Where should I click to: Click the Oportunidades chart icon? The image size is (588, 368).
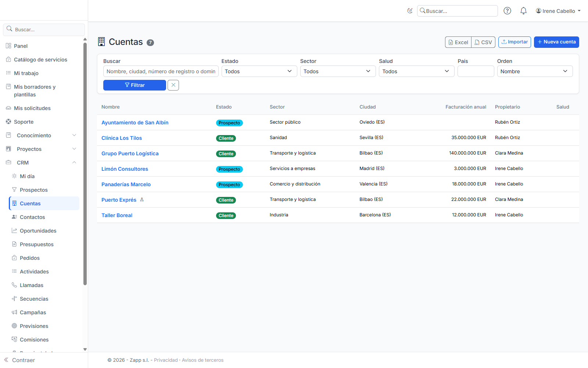pos(14,230)
